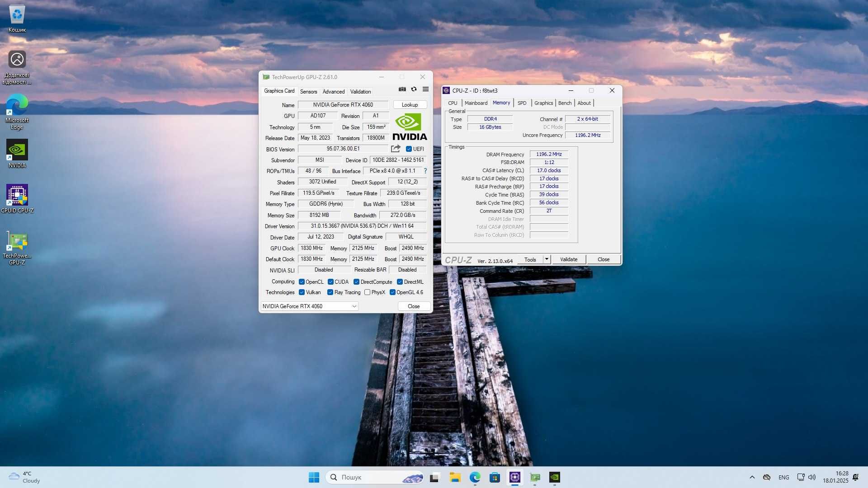
Task: Switch to the Advanced tab in GPU-Z
Action: [334, 92]
